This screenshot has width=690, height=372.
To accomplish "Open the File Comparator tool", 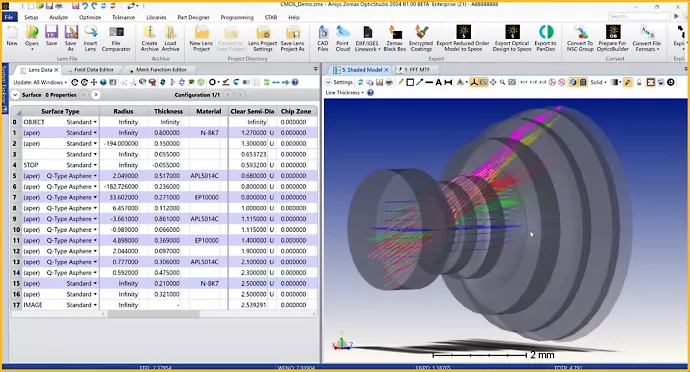I will (116, 38).
